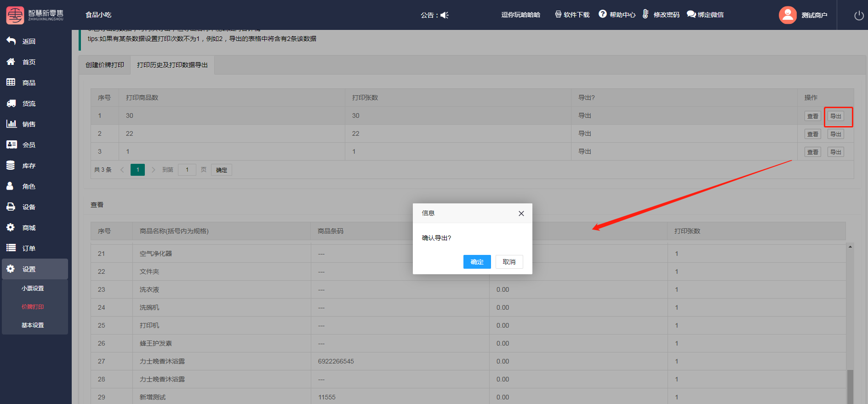Viewport: 868px width, 404px height.
Task: Click the list icon for 订单
Action: pos(11,248)
